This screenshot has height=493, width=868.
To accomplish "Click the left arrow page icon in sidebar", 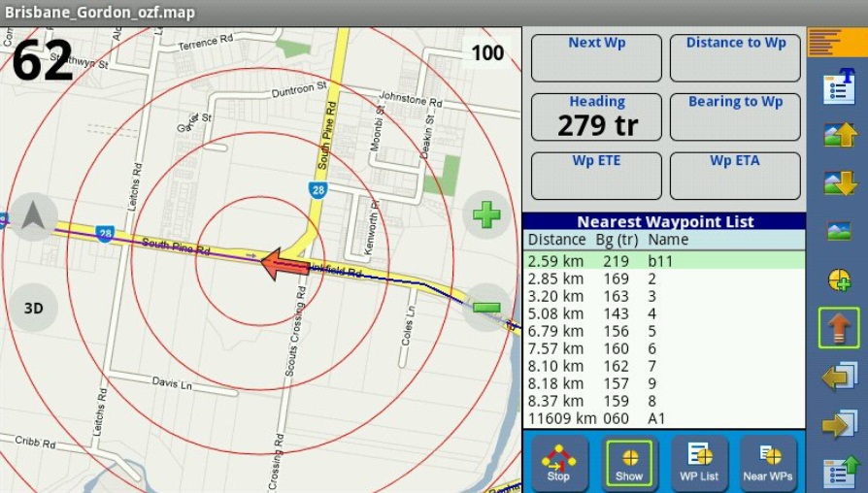I will coord(839,376).
